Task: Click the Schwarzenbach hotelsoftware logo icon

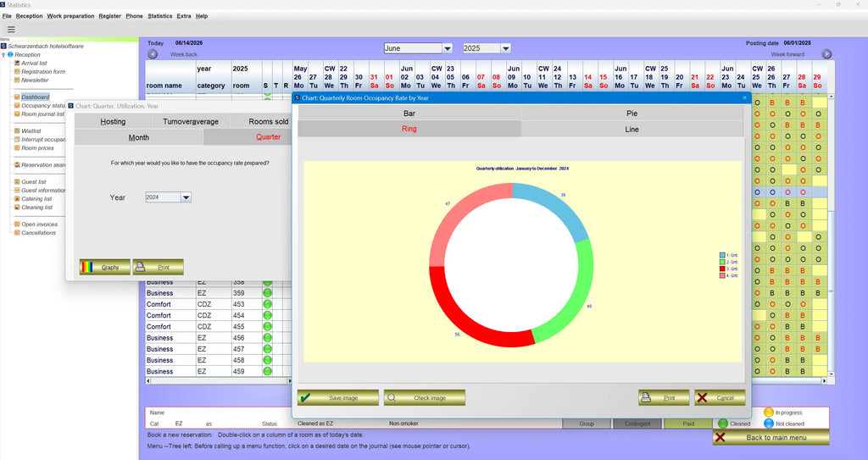Action: (4, 46)
